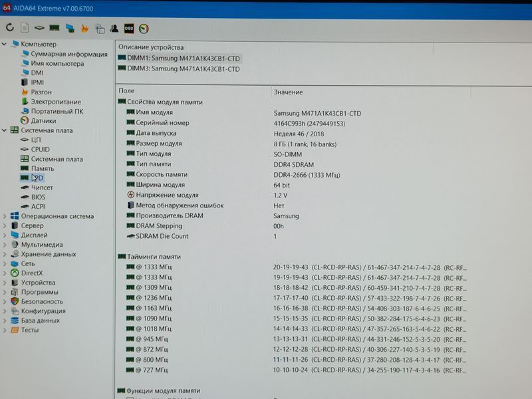Open the Память tree item

click(x=37, y=168)
